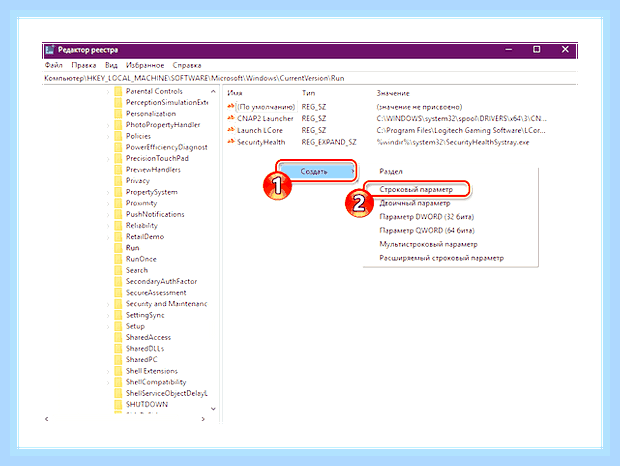Select the SharedPC key
This screenshot has height=466, width=620.
(x=141, y=360)
